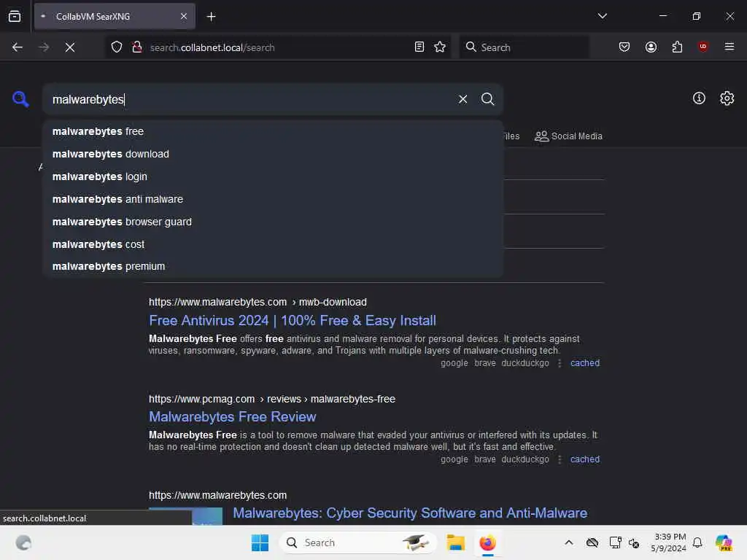Image resolution: width=747 pixels, height=560 pixels.
Task: Open Malwarebytes Cyber Security Software result
Action: [410, 513]
